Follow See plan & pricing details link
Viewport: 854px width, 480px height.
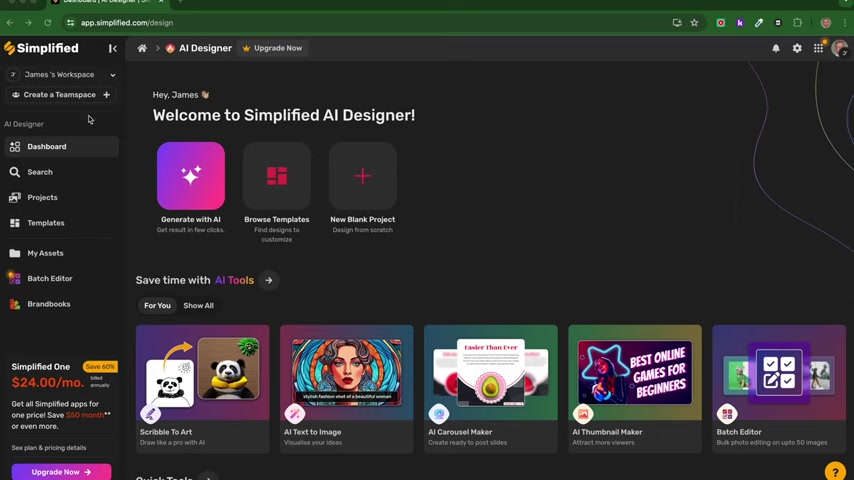click(x=49, y=448)
